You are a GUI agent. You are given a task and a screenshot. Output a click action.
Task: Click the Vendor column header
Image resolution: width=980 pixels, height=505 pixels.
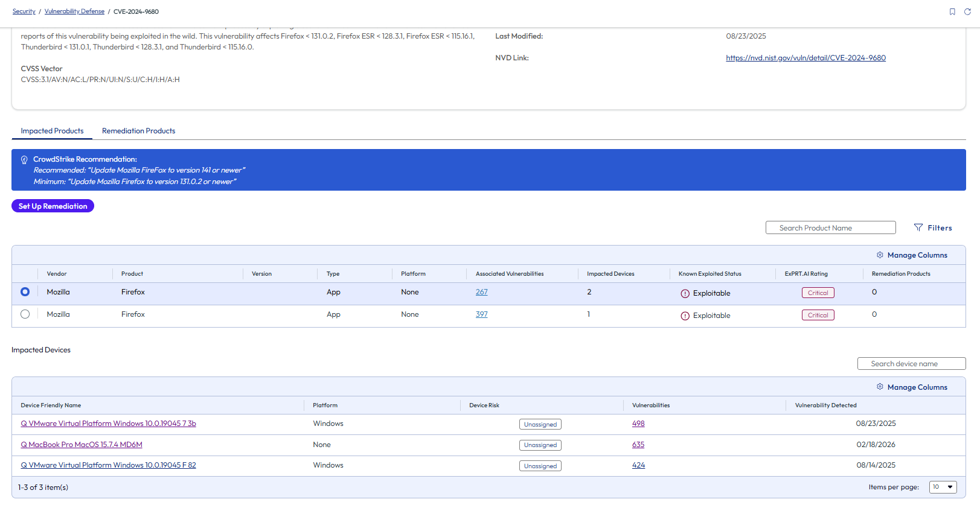point(57,274)
